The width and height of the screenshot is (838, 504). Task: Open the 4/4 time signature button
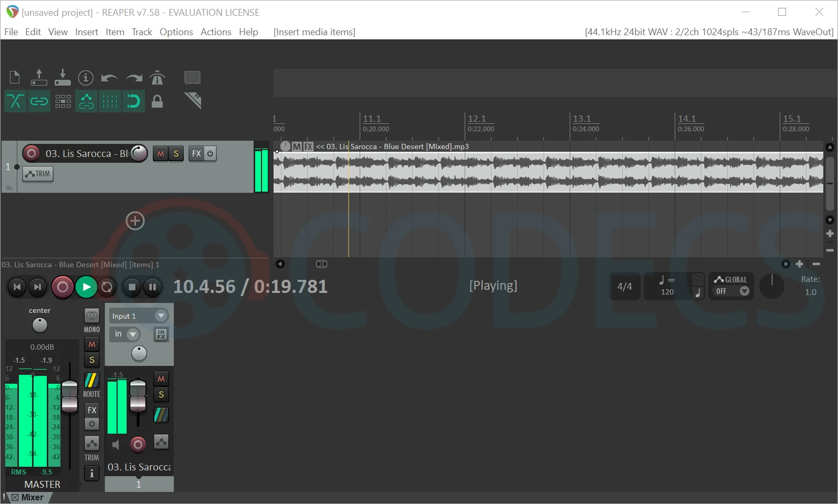(x=624, y=287)
